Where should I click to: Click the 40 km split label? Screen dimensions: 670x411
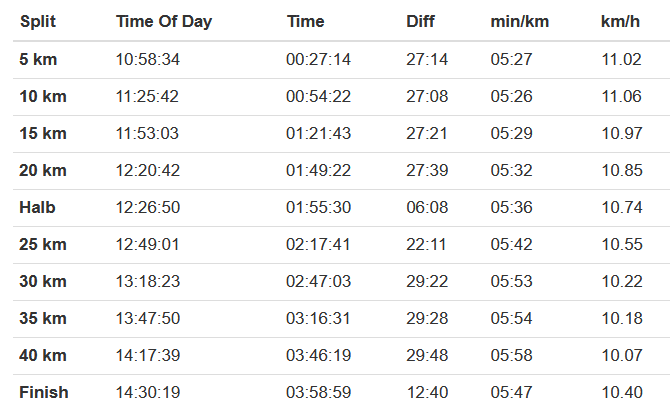click(x=42, y=356)
